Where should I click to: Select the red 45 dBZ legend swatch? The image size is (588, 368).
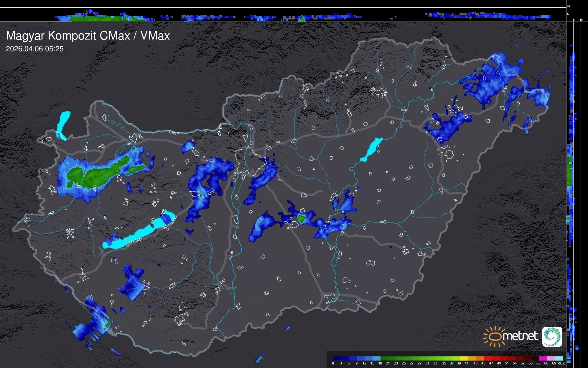[487, 359]
